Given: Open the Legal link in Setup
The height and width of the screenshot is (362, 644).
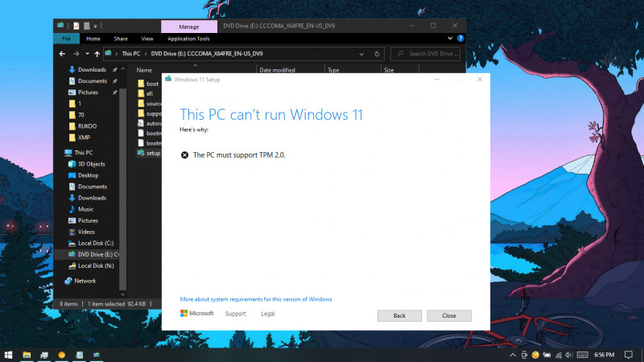Looking at the screenshot, I should tap(268, 314).
